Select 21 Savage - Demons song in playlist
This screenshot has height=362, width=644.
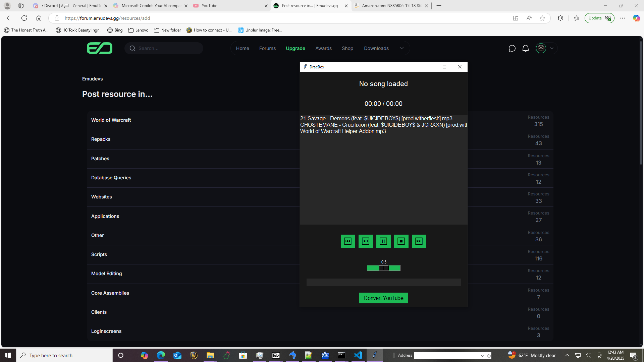point(376,118)
